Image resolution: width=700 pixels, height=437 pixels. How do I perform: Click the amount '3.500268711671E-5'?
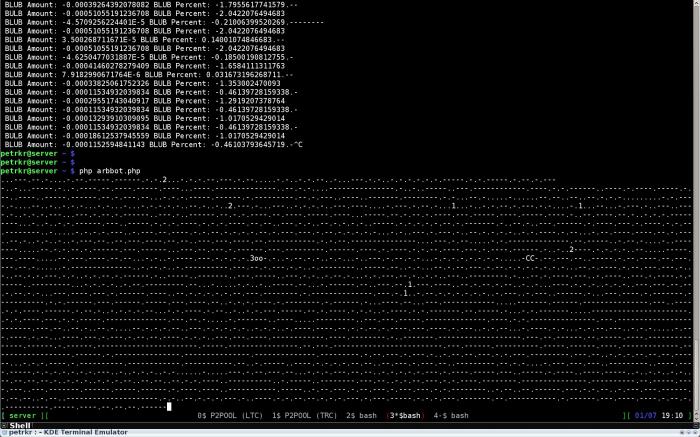click(99, 40)
